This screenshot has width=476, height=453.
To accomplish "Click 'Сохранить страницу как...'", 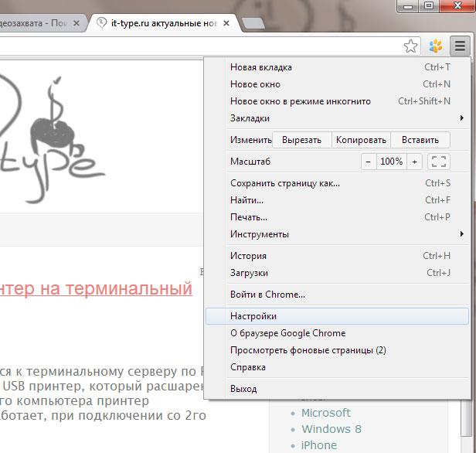I will tap(337, 183).
